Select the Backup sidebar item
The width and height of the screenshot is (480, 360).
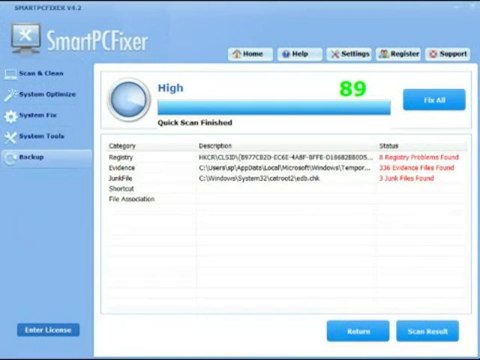pos(47,157)
